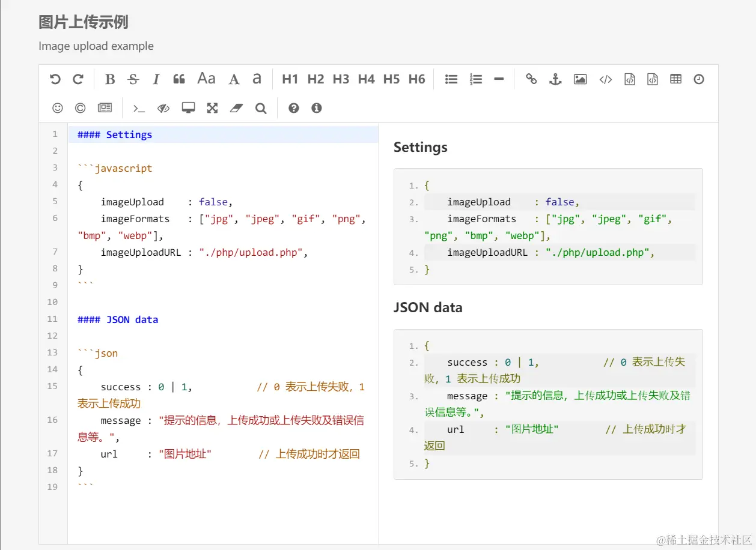Open search in editor
This screenshot has height=550, width=756.
click(261, 108)
